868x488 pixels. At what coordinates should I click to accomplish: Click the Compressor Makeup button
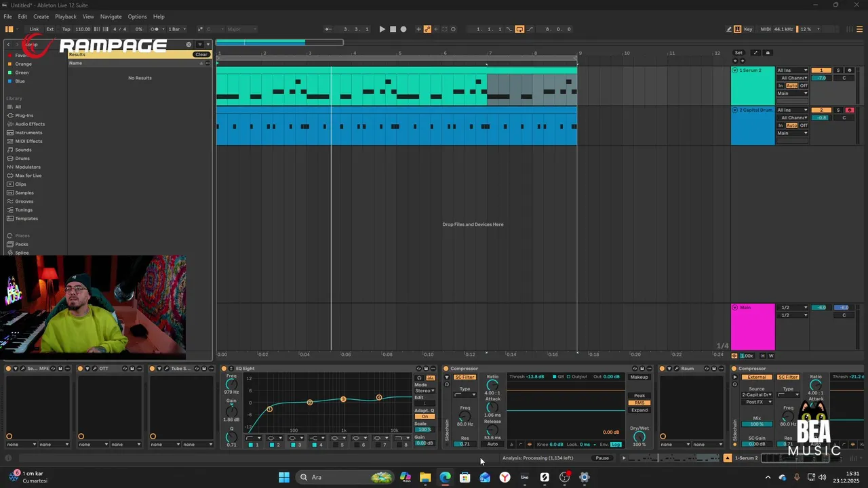pos(639,377)
